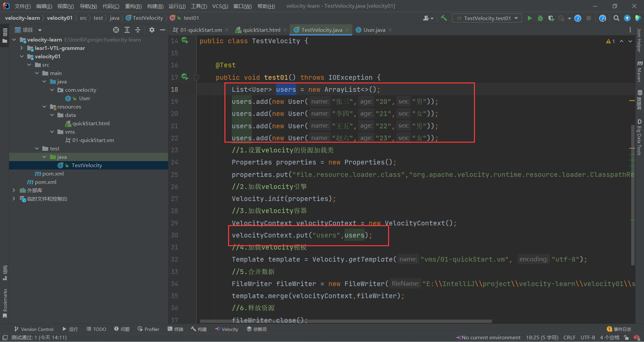Screen dimensions: 644x342
Task: Click the editor horizontal scrollbar
Action: pyautogui.click(x=345, y=321)
